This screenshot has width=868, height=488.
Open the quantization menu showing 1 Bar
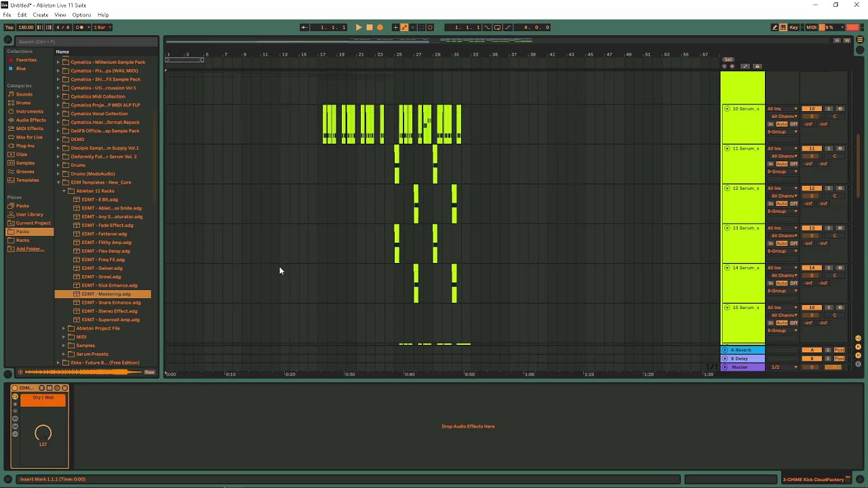click(102, 27)
